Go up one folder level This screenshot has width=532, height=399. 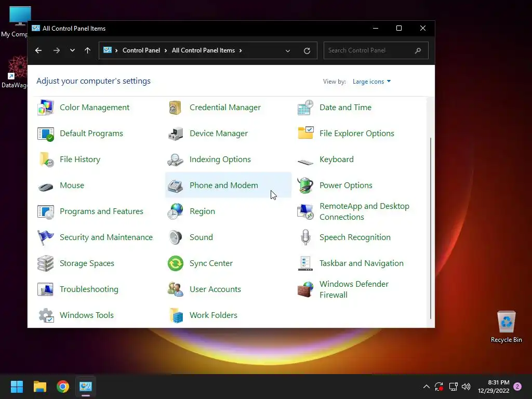tap(87, 50)
